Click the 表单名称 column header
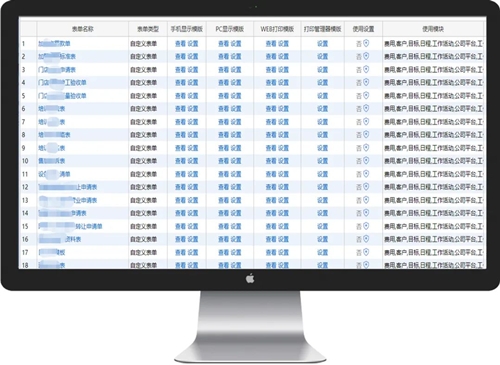Viewport: 500px width, 365px height. (83, 29)
